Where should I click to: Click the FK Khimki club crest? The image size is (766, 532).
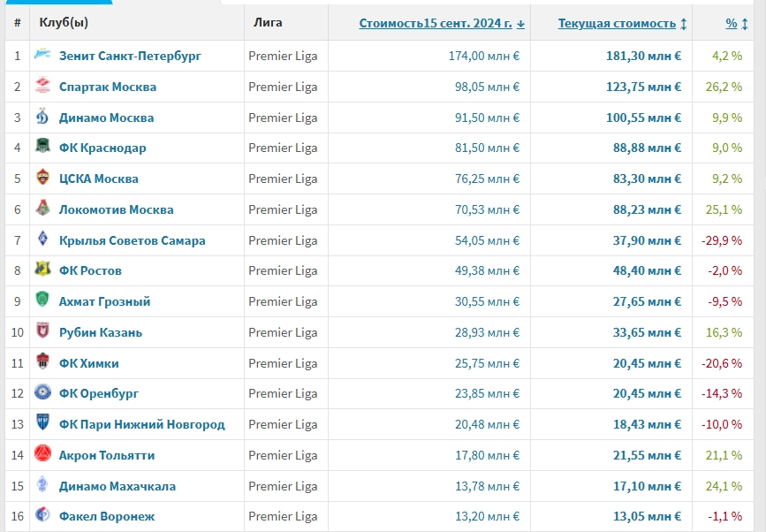[x=42, y=361]
